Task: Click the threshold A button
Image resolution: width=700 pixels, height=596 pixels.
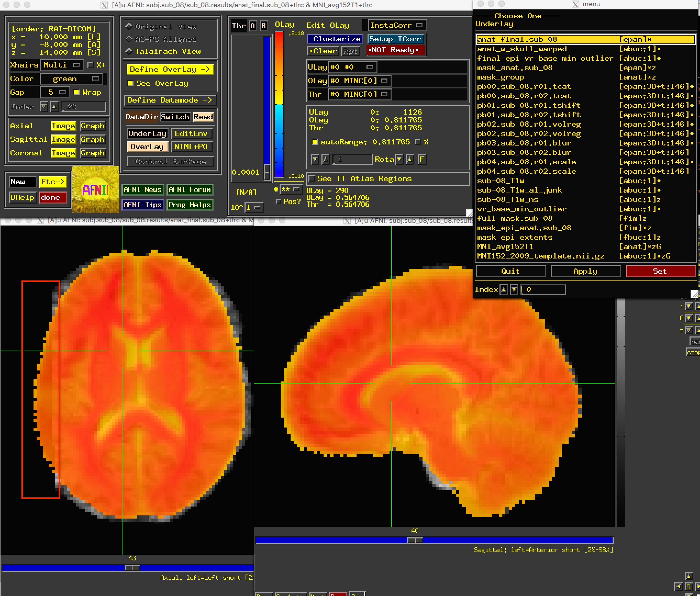Action: click(252, 26)
